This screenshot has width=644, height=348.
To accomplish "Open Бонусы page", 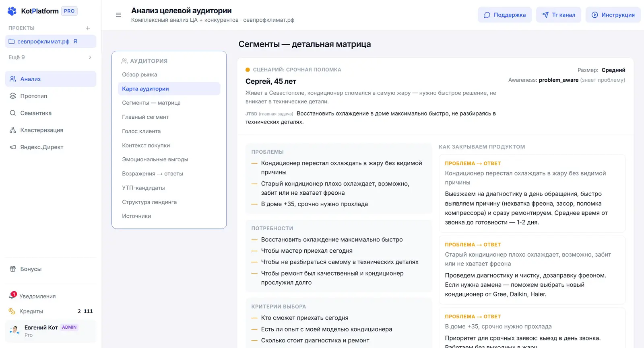I will [x=51, y=269].
